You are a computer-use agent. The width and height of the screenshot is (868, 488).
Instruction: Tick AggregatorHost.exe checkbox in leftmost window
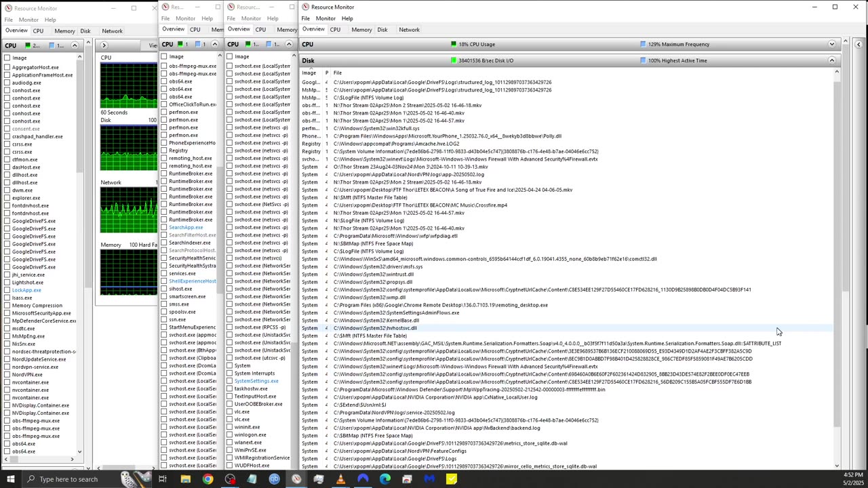pyautogui.click(x=6, y=67)
